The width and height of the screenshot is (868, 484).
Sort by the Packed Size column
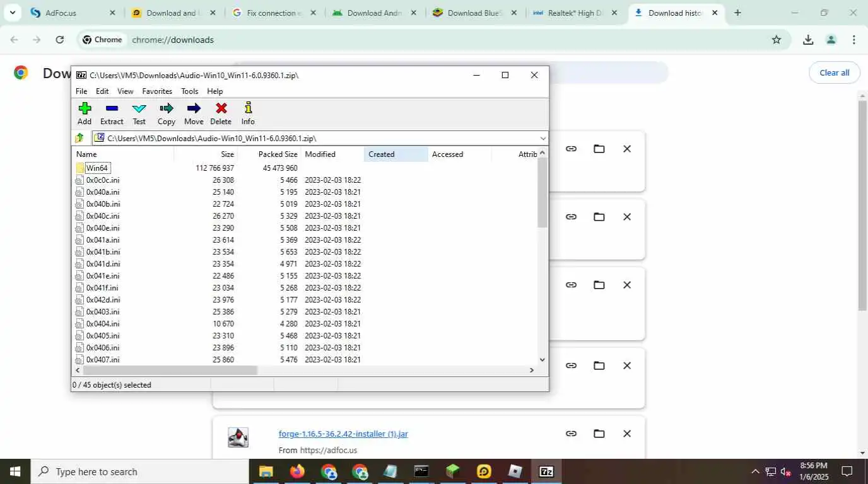pos(269,154)
